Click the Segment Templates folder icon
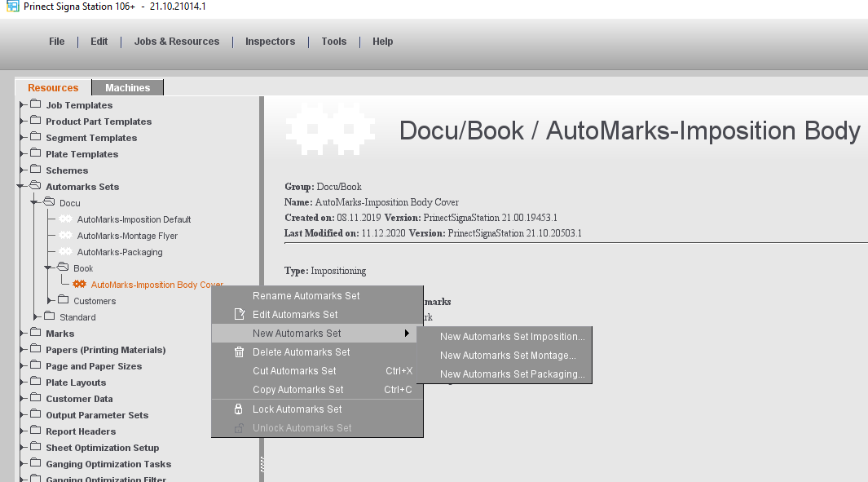Viewport: 868px width, 482px height. pyautogui.click(x=36, y=137)
